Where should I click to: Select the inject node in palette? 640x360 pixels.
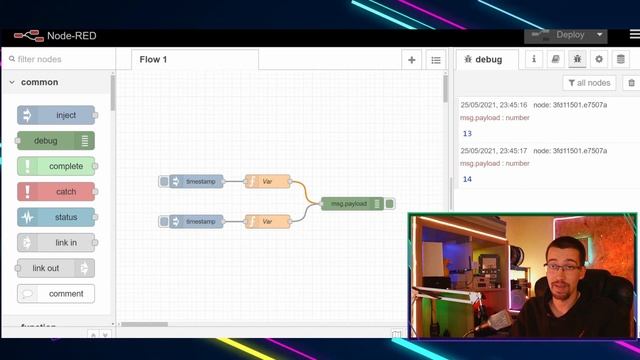tap(56, 115)
